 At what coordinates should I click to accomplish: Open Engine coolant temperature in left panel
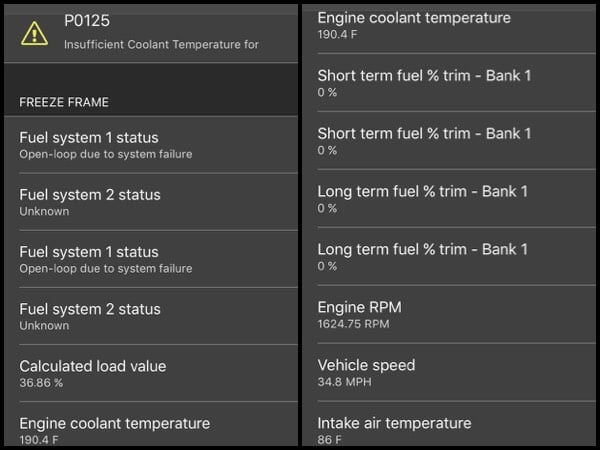click(151, 424)
